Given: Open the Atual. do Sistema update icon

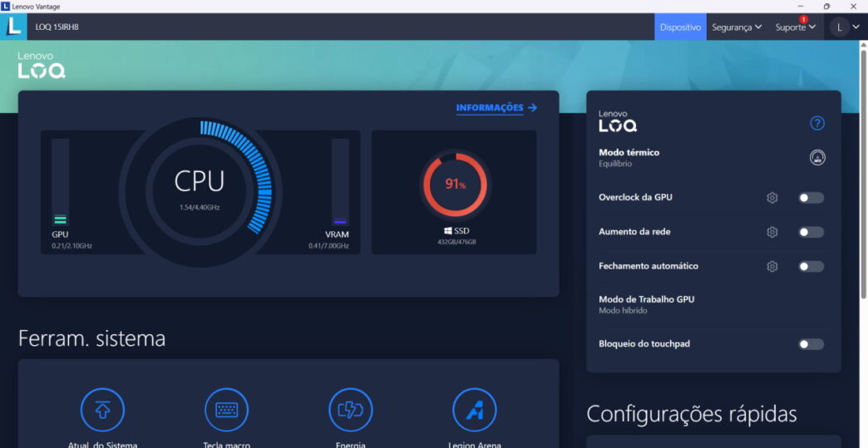Looking at the screenshot, I should tap(102, 410).
